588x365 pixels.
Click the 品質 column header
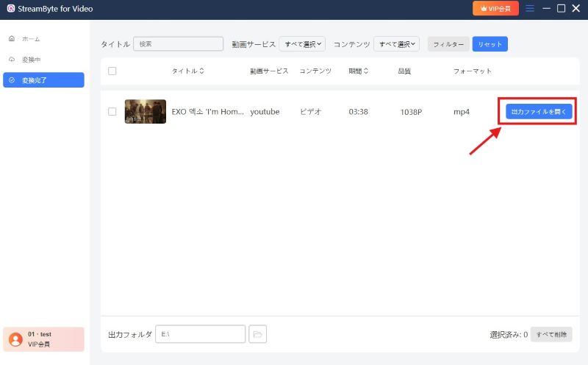(x=404, y=71)
